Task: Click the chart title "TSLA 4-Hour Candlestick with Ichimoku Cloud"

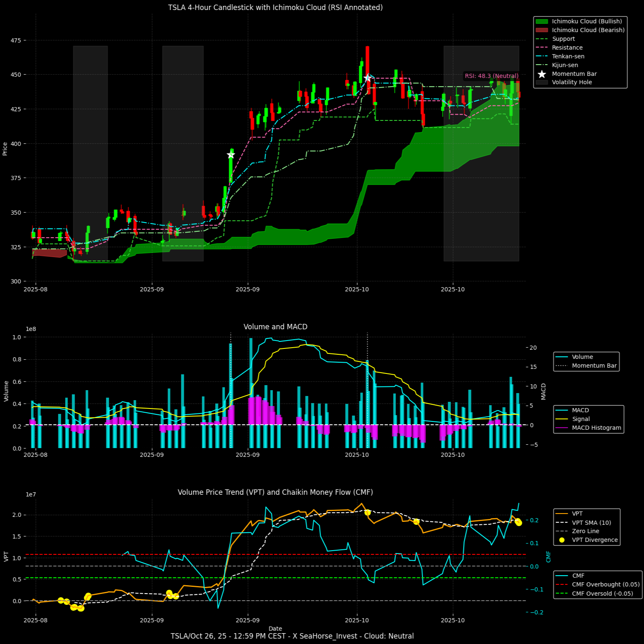Action: click(276, 8)
